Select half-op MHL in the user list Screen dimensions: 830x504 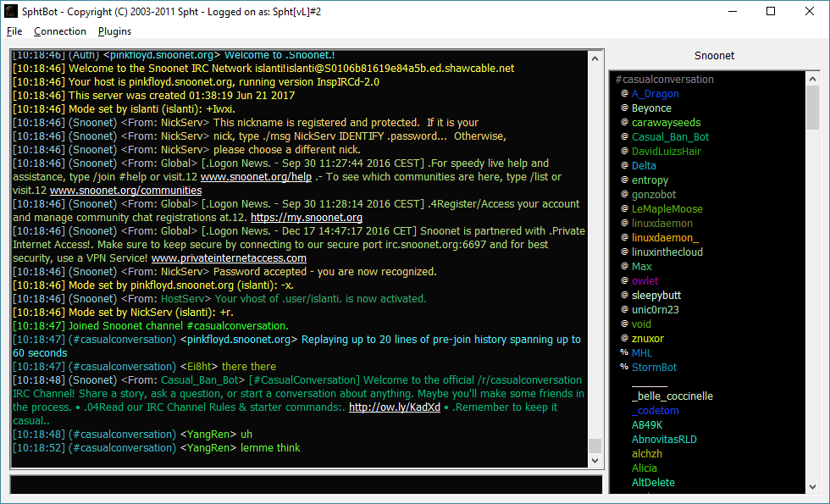click(x=642, y=352)
